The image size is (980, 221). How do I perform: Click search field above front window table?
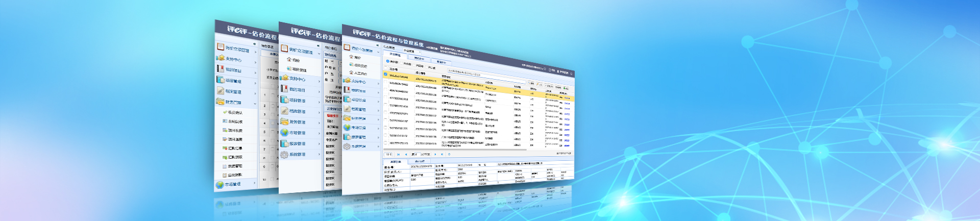click(x=486, y=76)
